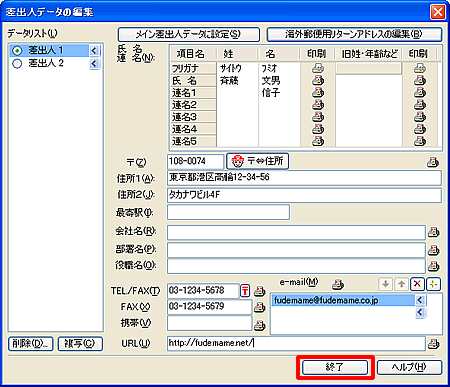Toggle print icon for 役職名 field
450x387 pixels.
click(x=433, y=266)
